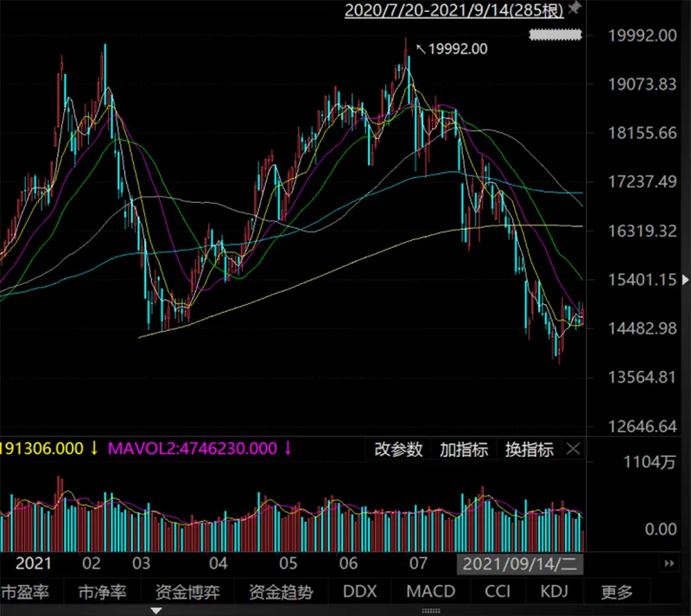
Task: Click the pin icon beside date range
Action: [x=575, y=10]
